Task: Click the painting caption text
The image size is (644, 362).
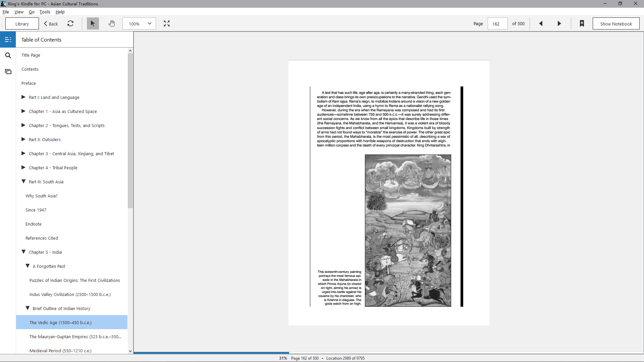Action: (339, 288)
